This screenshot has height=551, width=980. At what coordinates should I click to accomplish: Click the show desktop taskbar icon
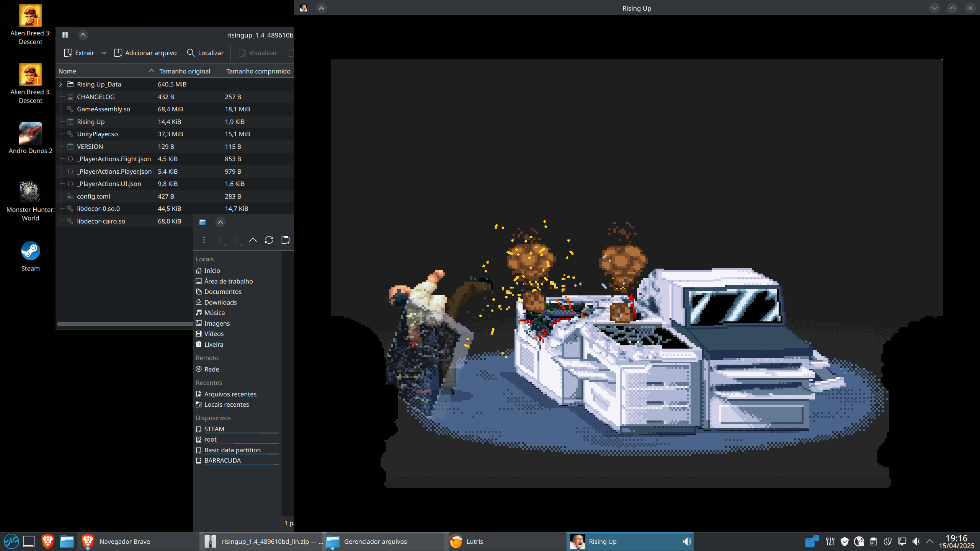[29, 541]
